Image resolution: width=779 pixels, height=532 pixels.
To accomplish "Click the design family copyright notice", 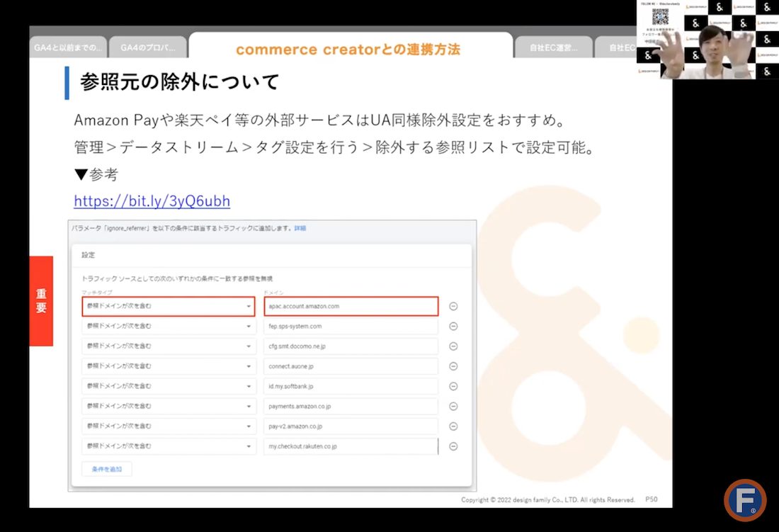I will tap(548, 499).
